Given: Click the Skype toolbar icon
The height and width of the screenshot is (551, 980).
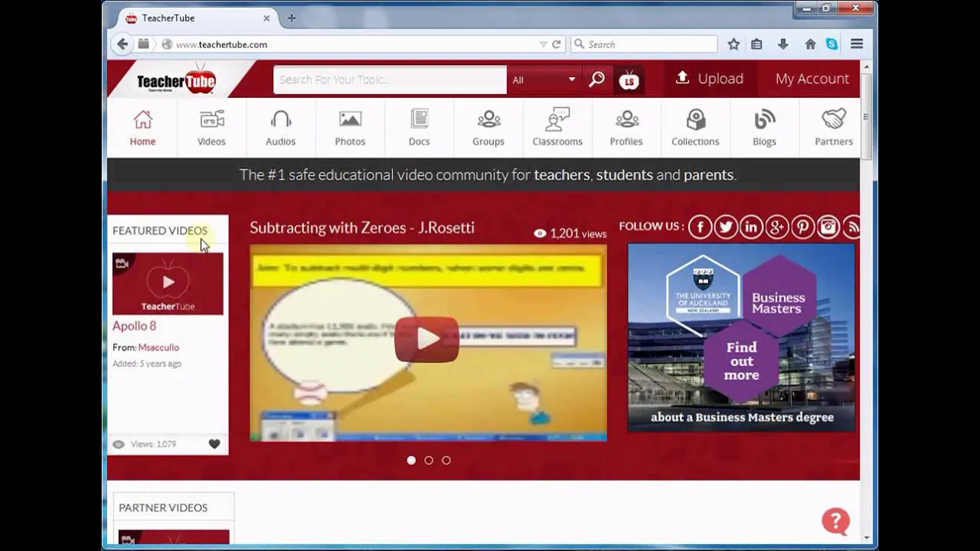Looking at the screenshot, I should coord(831,44).
